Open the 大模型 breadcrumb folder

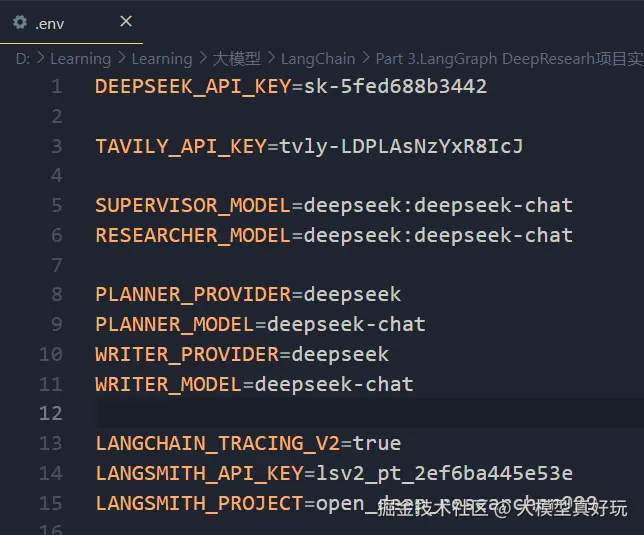click(237, 59)
